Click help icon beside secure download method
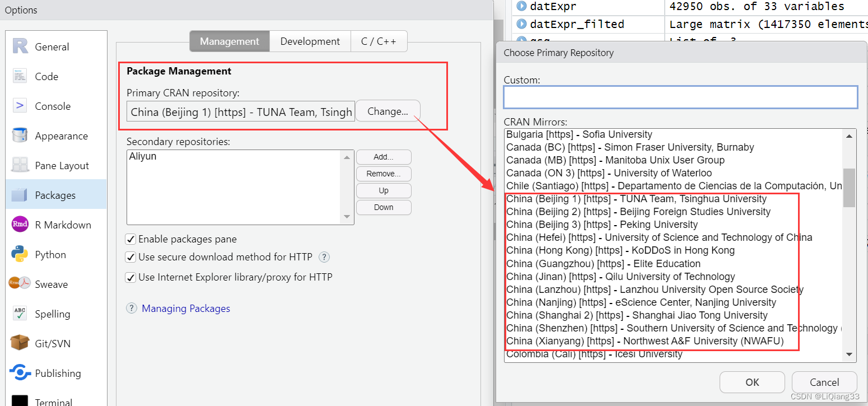Image resolution: width=868 pixels, height=406 pixels. (x=324, y=257)
